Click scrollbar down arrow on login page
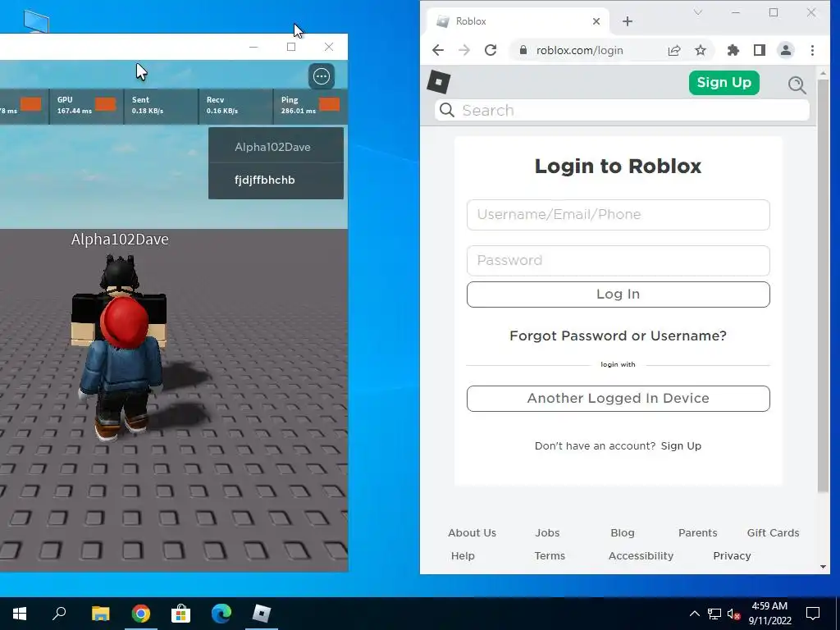 click(823, 567)
